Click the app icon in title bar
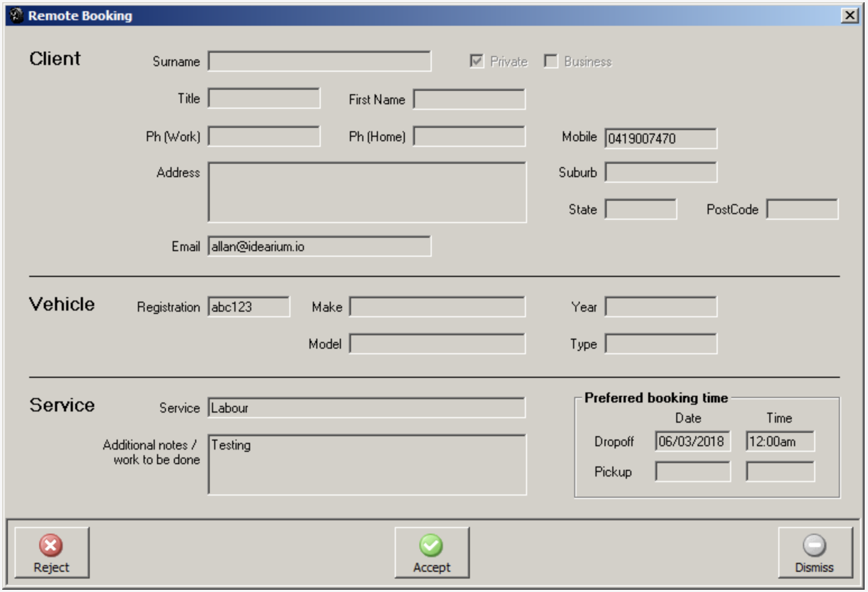868x592 pixels. [17, 15]
